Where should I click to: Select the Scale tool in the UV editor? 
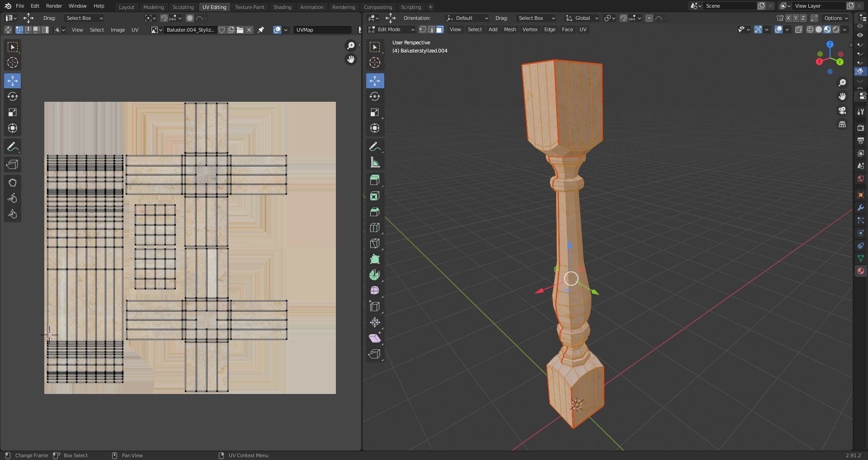(x=13, y=112)
